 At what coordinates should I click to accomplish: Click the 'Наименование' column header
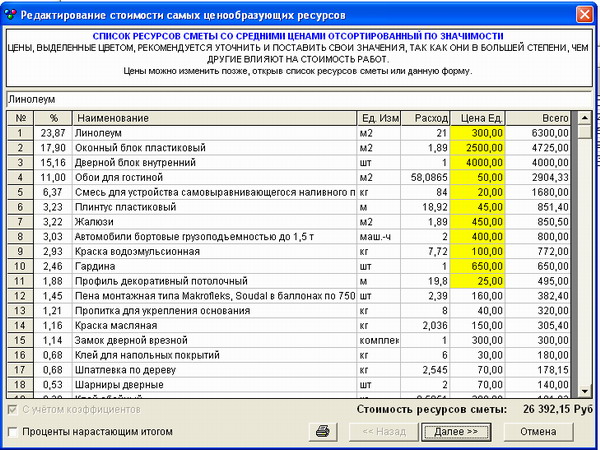(x=215, y=118)
